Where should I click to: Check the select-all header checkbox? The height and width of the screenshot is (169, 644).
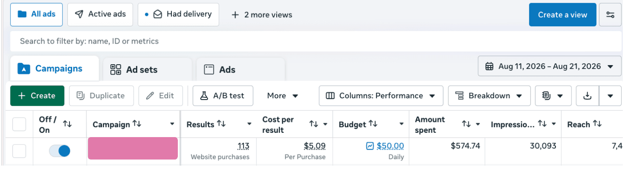(19, 125)
